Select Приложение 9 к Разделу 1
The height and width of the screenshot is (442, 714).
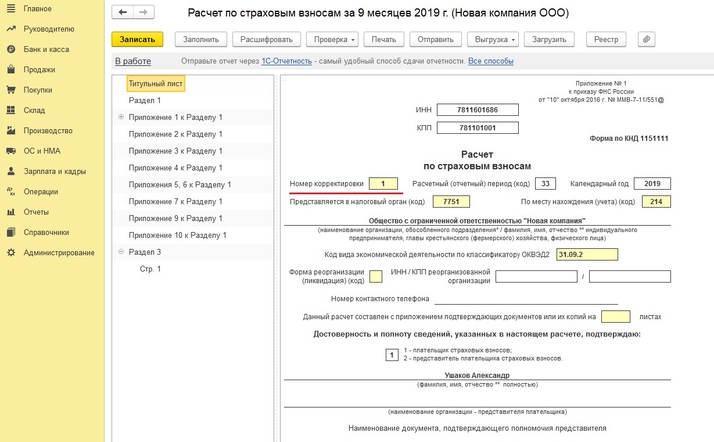click(176, 218)
